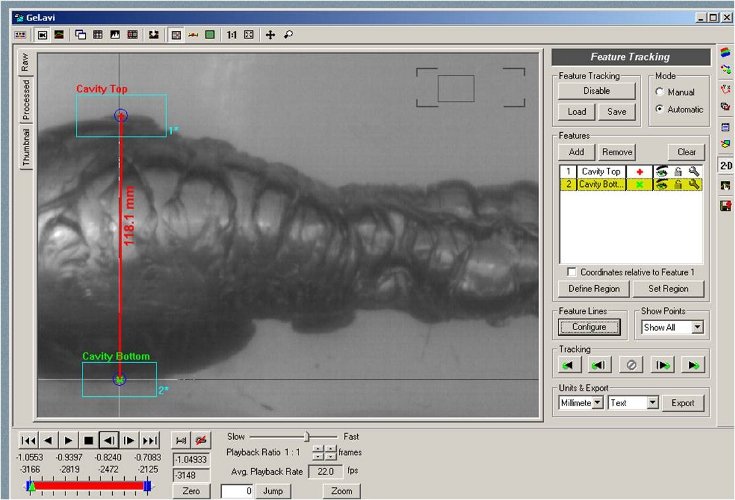Select the Automatic mode radio button
Screen dimensions: 735x500
660,109
